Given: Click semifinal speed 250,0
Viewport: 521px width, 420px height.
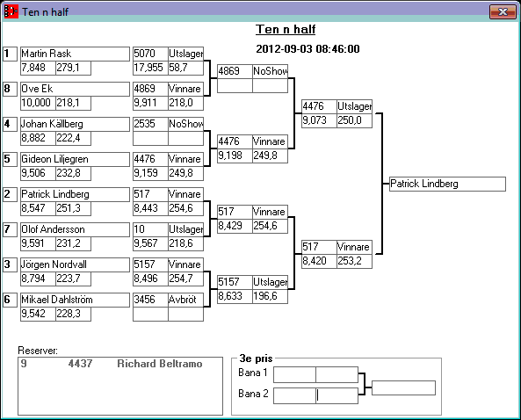Looking at the screenshot, I should pyautogui.click(x=355, y=120).
